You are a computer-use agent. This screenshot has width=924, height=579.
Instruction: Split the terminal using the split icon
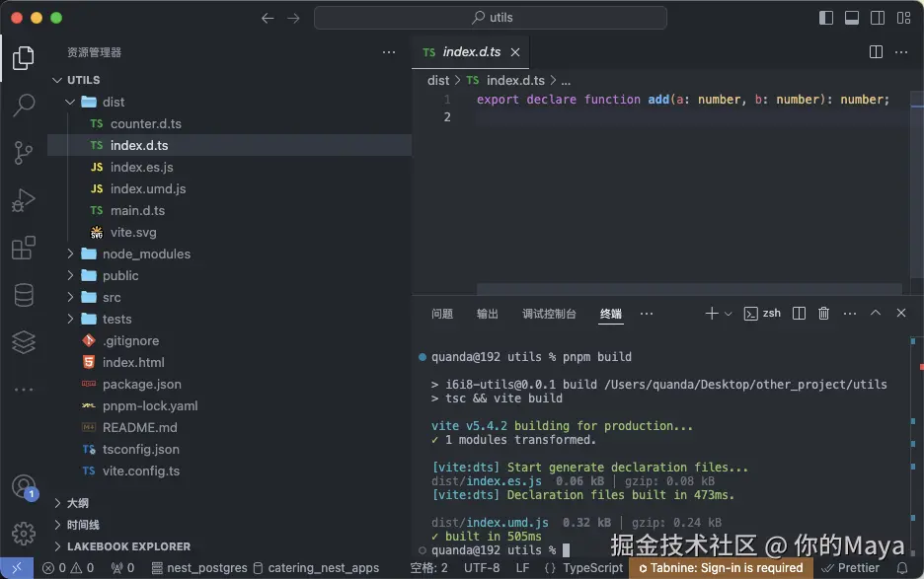[x=799, y=313]
